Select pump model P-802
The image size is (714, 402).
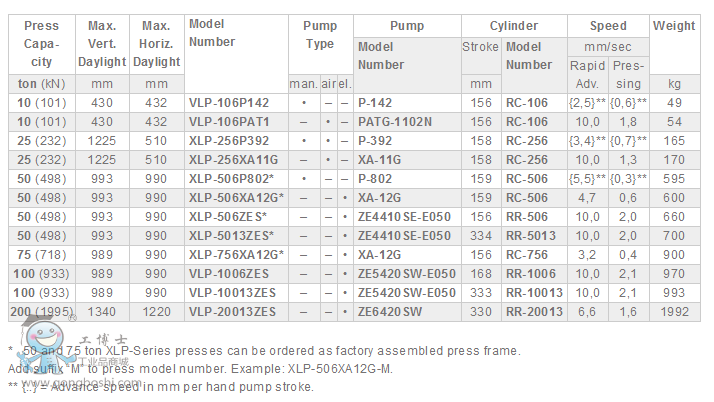(x=375, y=178)
